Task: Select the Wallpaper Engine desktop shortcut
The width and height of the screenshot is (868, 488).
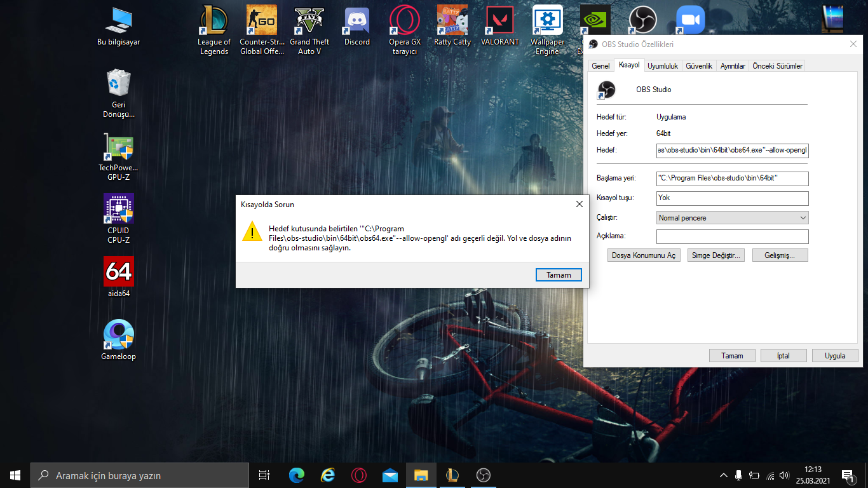Action: tap(548, 30)
